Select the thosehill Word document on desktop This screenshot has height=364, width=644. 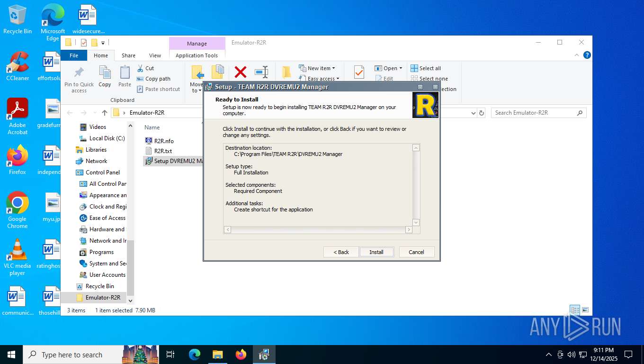pos(50,301)
